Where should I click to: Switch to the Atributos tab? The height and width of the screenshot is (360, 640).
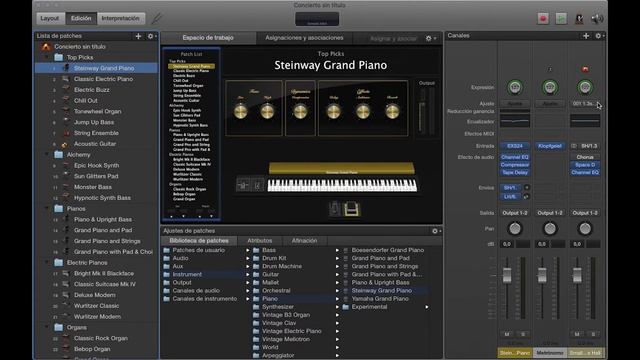(260, 241)
